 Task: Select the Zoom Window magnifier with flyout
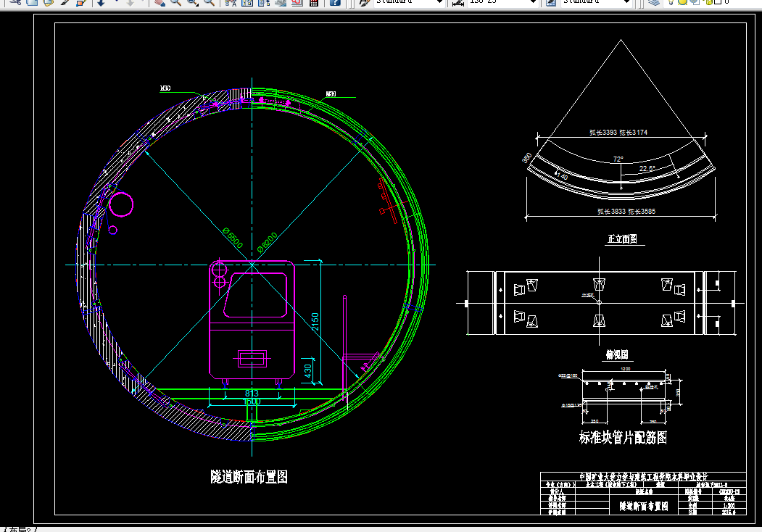(x=192, y=2)
